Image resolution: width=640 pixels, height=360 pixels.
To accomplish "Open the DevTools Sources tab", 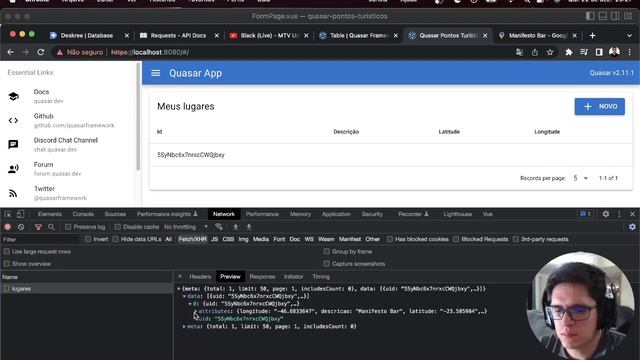I will [115, 214].
